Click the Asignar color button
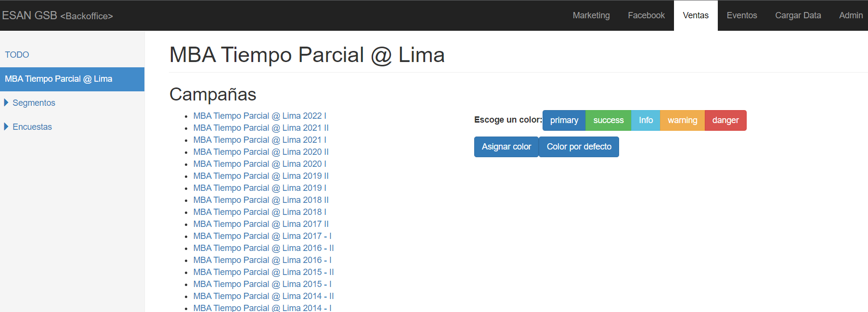Image resolution: width=868 pixels, height=312 pixels. pyautogui.click(x=506, y=147)
